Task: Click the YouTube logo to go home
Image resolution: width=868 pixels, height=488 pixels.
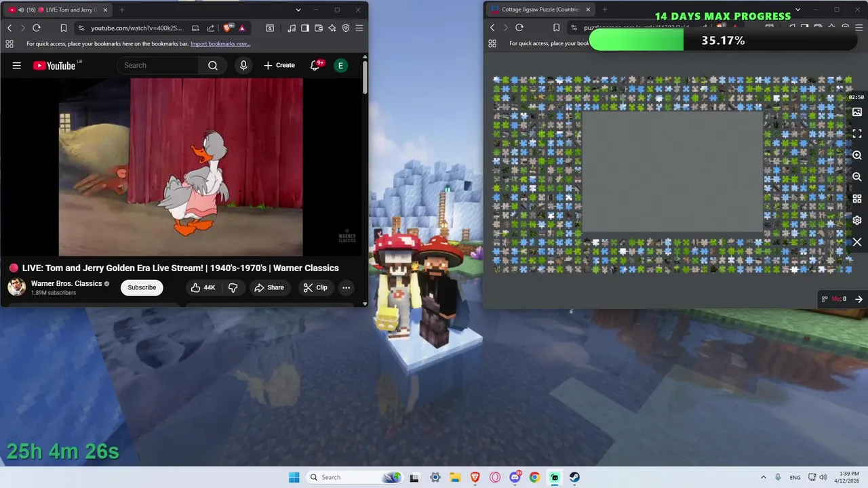Action: pyautogui.click(x=54, y=65)
